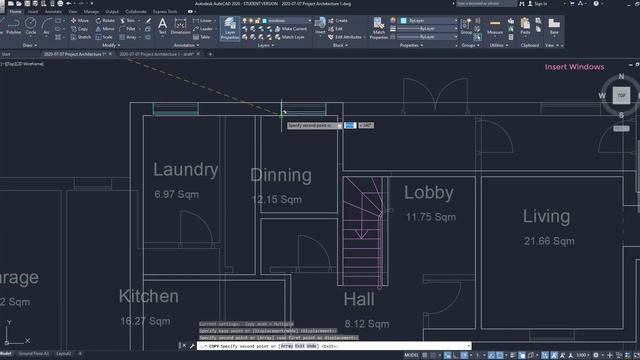Open the Insert ribbon tab

tap(33, 11)
